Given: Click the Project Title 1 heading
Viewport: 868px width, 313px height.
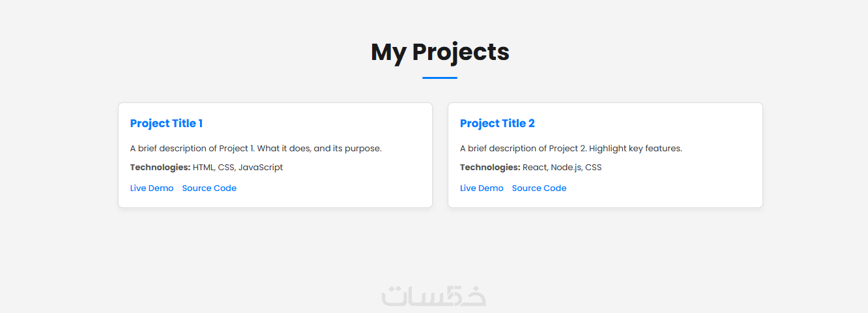Looking at the screenshot, I should pos(166,123).
